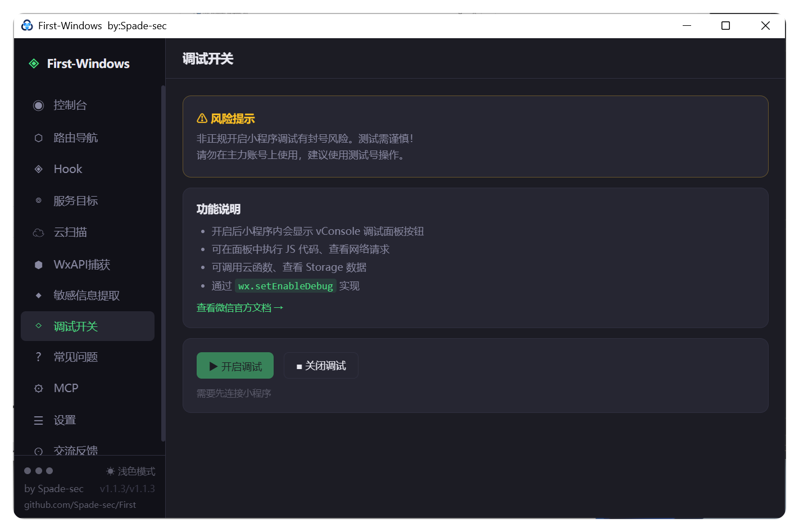Click the by Spade-sec footer text

[x=54, y=489]
